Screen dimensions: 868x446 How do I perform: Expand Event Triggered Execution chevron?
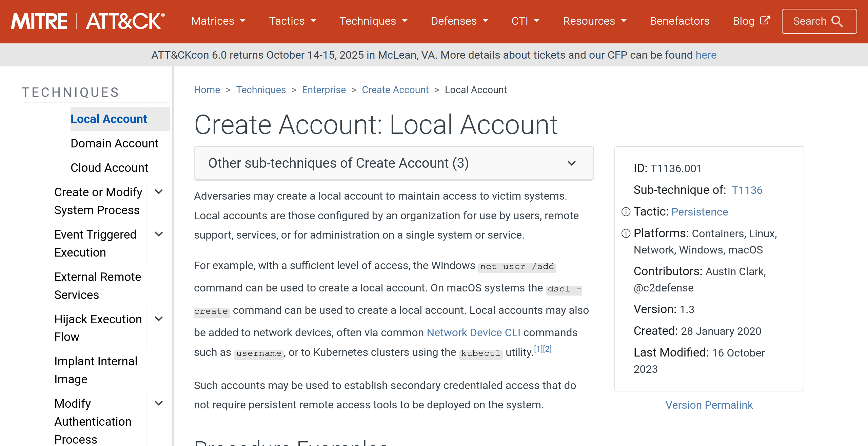tap(159, 234)
